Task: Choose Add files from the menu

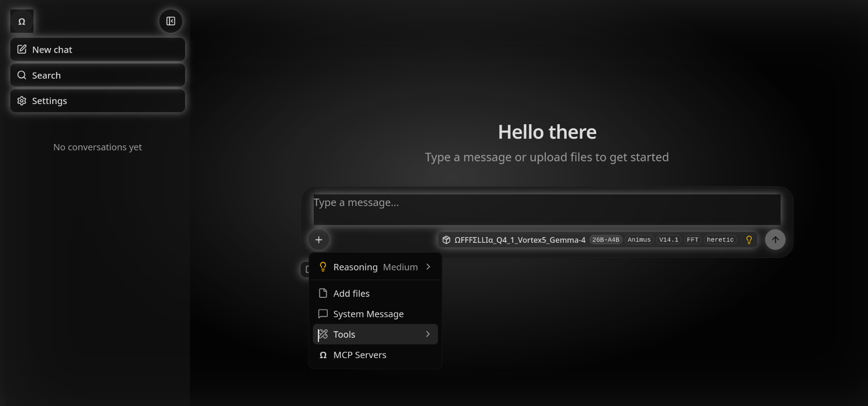Action: point(375,293)
